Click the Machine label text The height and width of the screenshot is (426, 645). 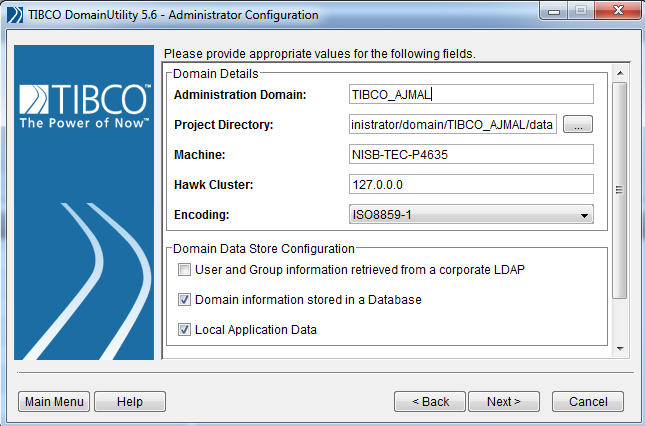pyautogui.click(x=200, y=155)
